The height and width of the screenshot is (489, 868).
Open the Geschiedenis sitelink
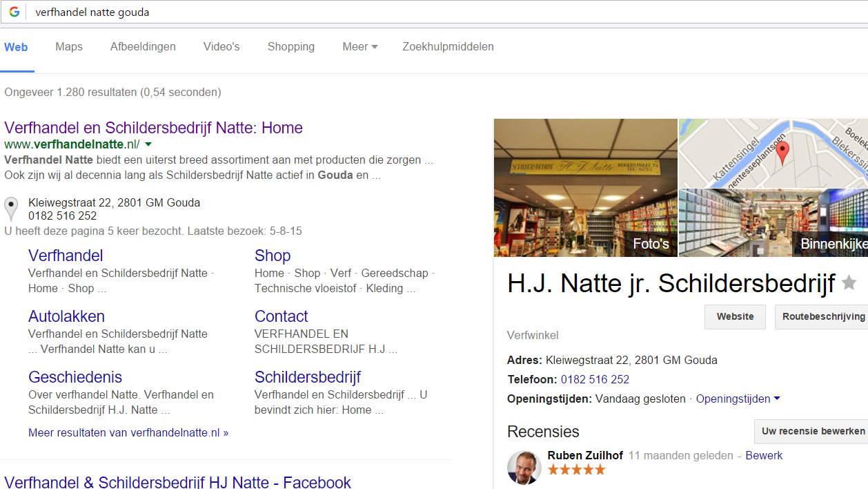(x=75, y=377)
